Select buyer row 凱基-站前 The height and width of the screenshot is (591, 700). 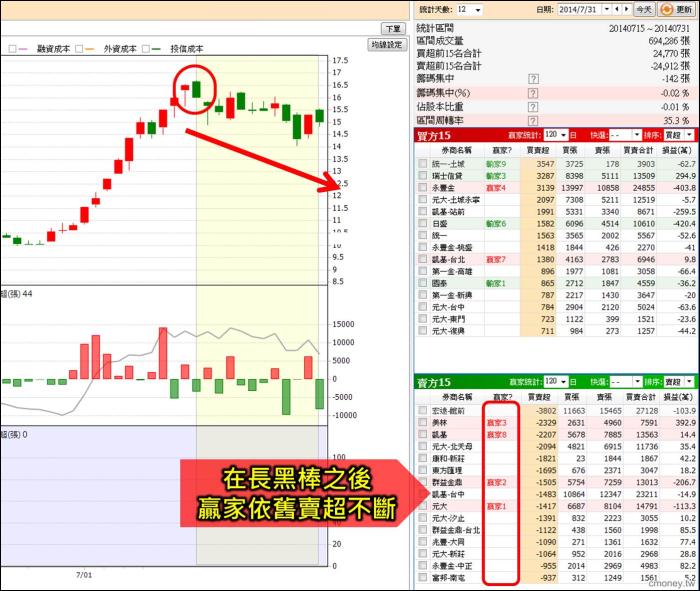[557, 212]
